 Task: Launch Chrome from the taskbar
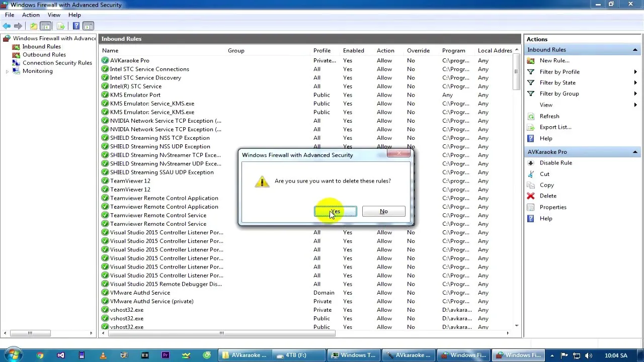click(x=40, y=355)
